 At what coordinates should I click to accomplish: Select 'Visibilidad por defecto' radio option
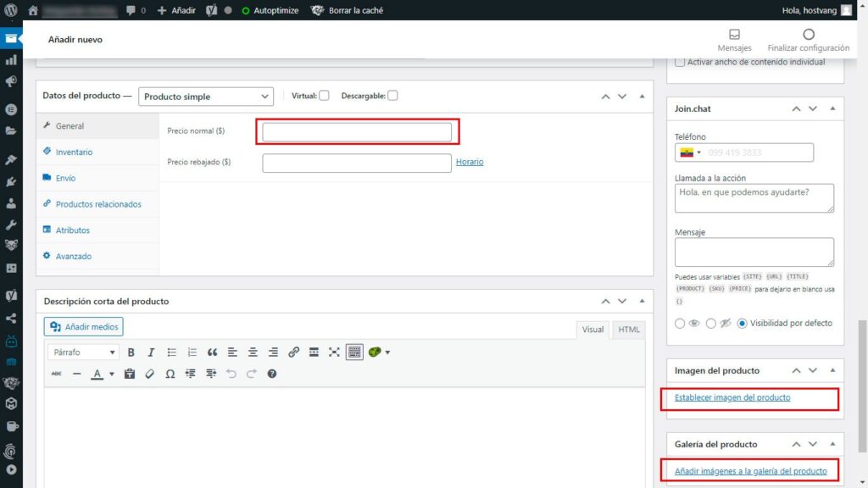point(743,323)
